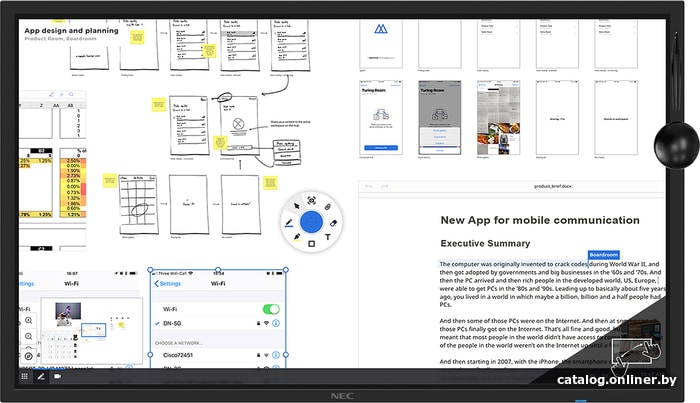Click the blue logo splash mockup thumbnail
This screenshot has height=403, width=700.
coord(381,43)
